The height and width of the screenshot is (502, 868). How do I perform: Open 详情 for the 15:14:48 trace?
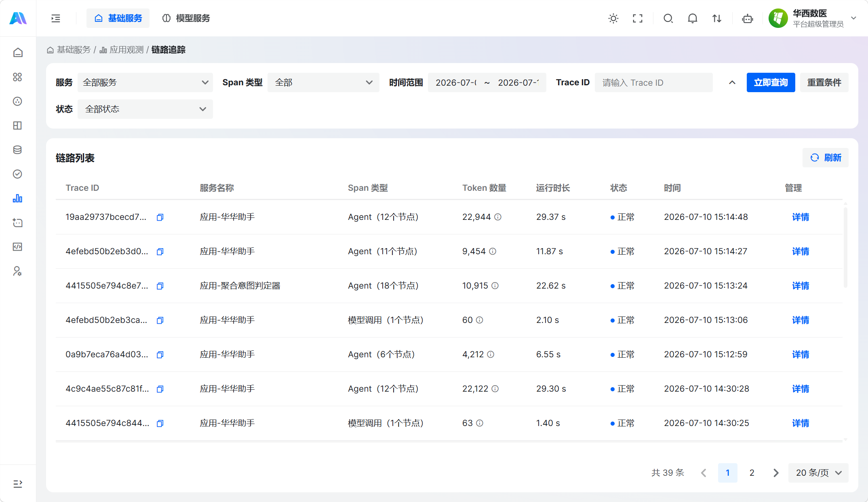tap(801, 217)
